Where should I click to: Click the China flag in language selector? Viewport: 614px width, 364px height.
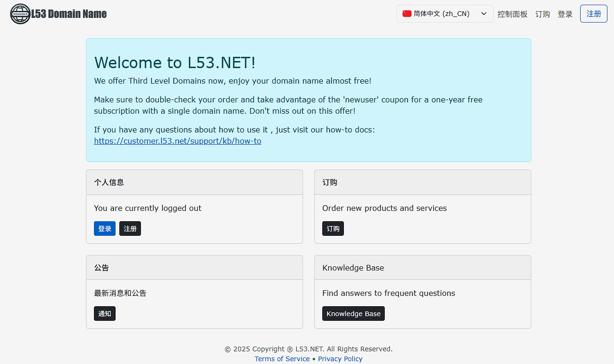coord(407,14)
